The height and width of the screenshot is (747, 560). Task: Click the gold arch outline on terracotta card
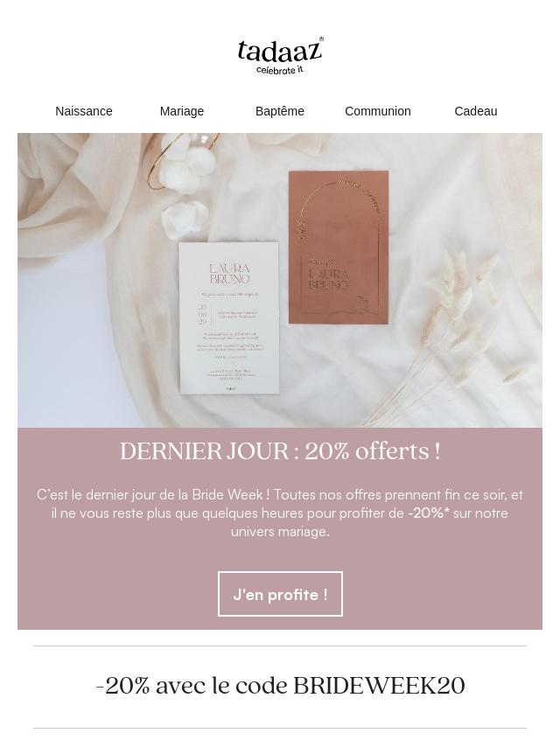click(340, 248)
